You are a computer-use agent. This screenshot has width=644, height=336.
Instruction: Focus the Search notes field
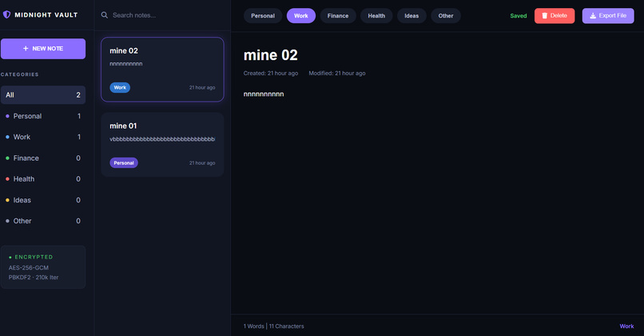pos(162,15)
